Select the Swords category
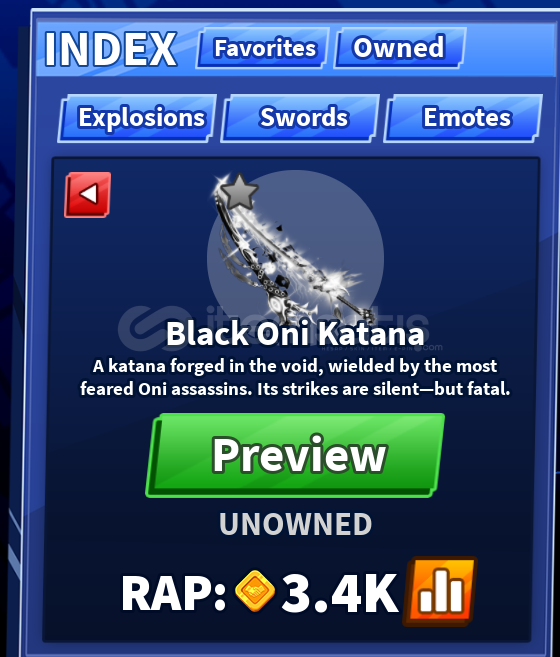 (x=301, y=118)
